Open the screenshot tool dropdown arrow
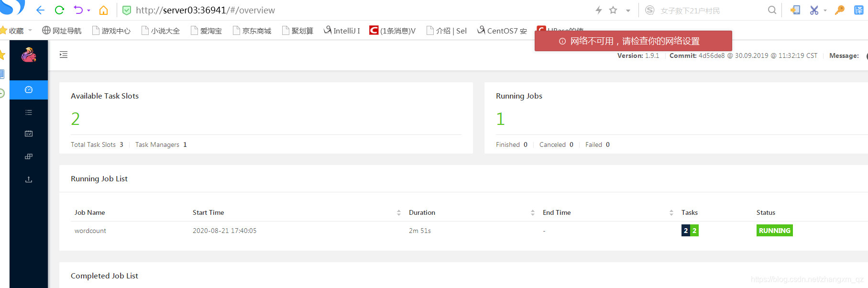This screenshot has width=868, height=288. tap(825, 11)
